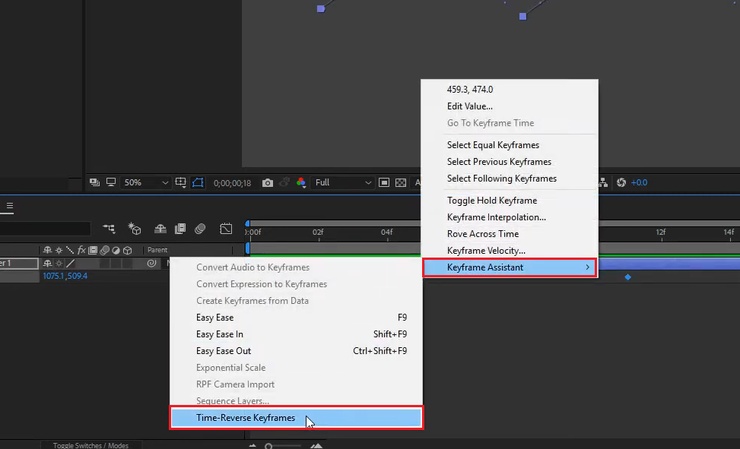Click the snapshot camera icon
The height and width of the screenshot is (449, 740).
coord(267,183)
